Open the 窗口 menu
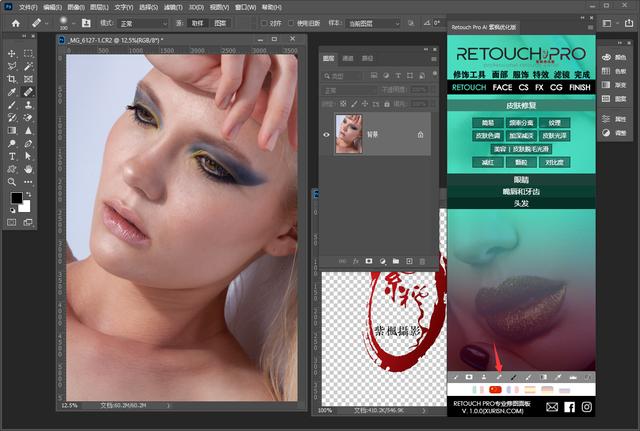The height and width of the screenshot is (431, 640). click(245, 7)
